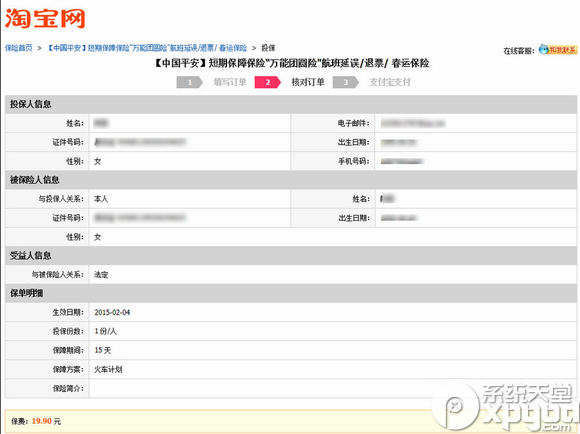Viewport: 580px width, 434px height.
Task: Click the 19.90 premium amount
Action: tap(41, 421)
